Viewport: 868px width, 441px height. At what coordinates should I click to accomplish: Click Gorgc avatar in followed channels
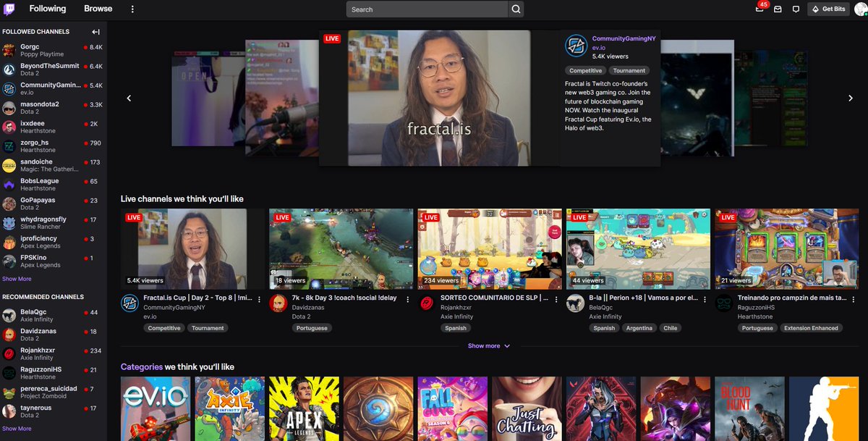click(x=9, y=50)
